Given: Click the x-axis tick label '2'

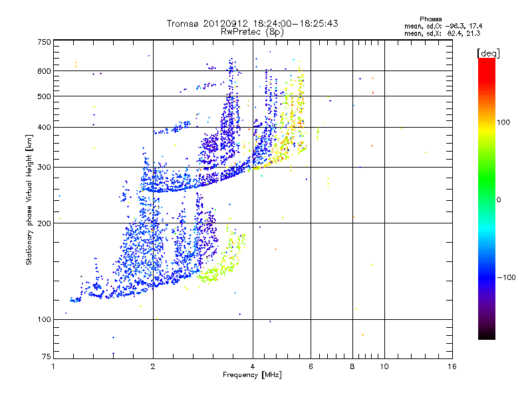Looking at the screenshot, I should pos(153,366).
